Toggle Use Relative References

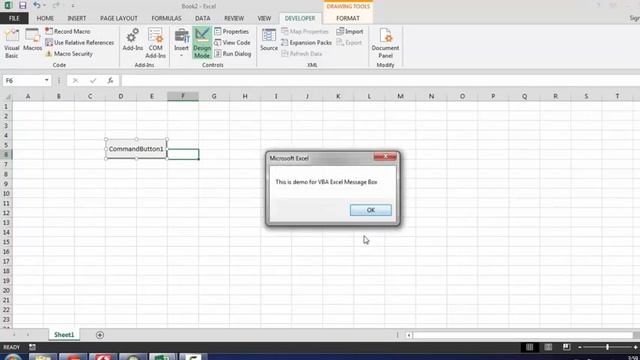(x=80, y=42)
